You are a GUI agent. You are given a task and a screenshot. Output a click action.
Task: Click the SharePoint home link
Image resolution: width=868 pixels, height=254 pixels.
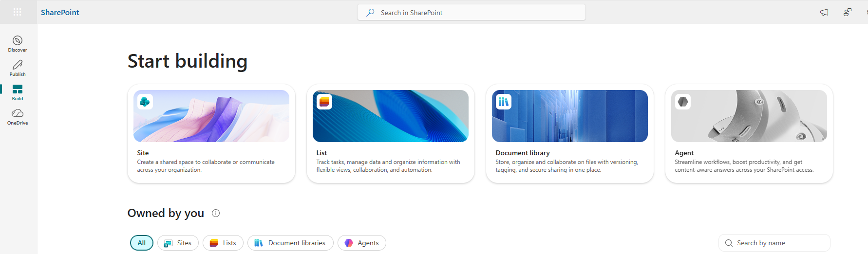[60, 13]
